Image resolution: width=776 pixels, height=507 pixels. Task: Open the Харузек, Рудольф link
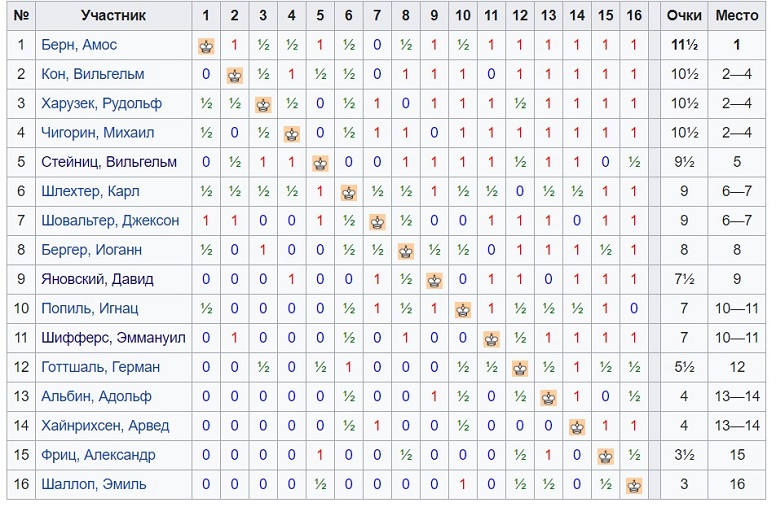pos(101,103)
